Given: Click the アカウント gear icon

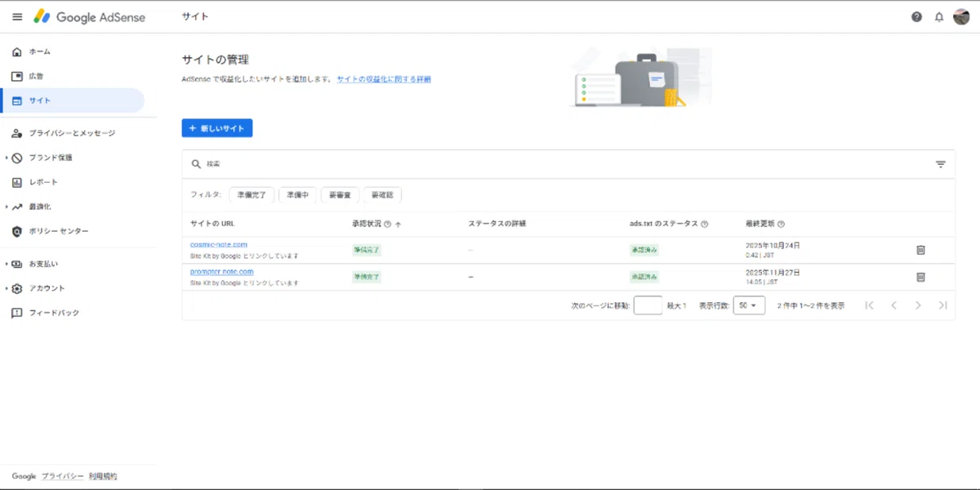Looking at the screenshot, I should click(x=17, y=288).
